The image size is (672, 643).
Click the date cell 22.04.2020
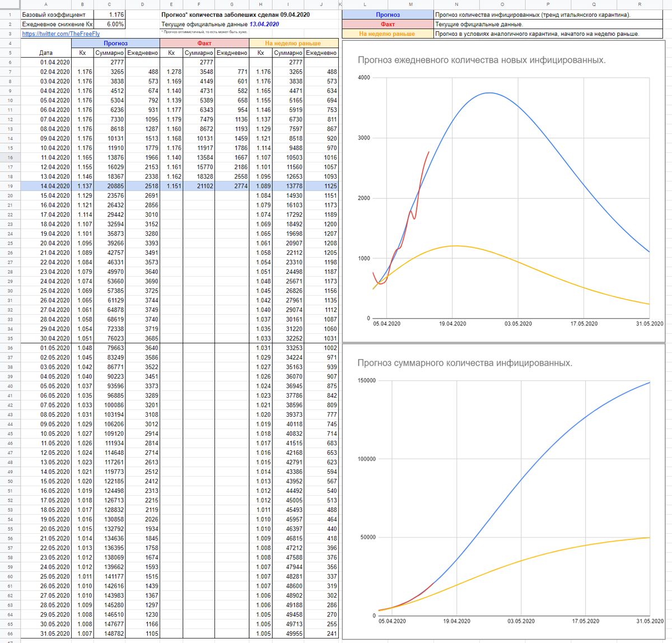46,262
